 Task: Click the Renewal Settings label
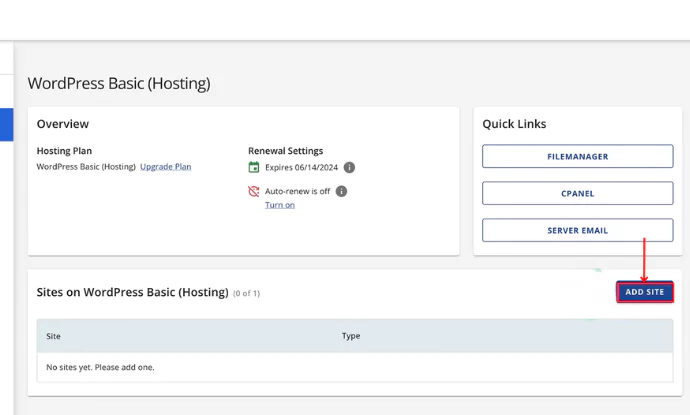[x=286, y=151]
